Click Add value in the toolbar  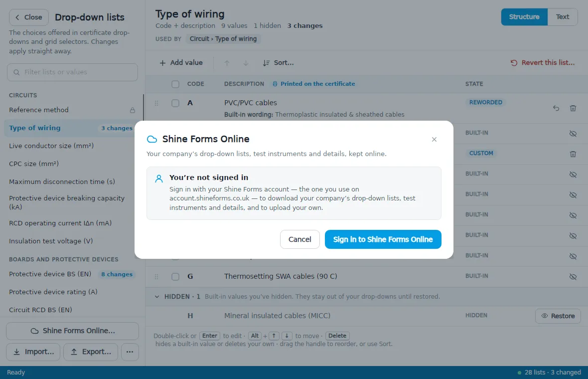click(x=181, y=63)
